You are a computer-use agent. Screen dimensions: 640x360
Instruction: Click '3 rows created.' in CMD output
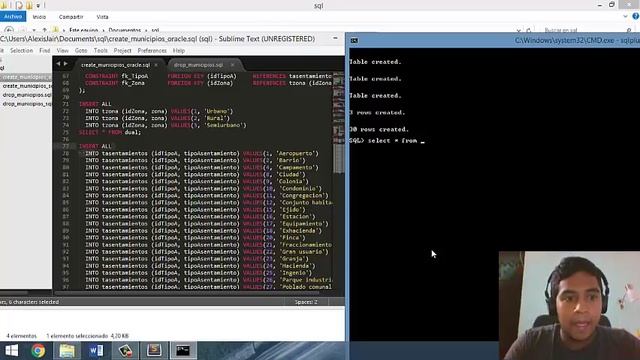point(377,112)
